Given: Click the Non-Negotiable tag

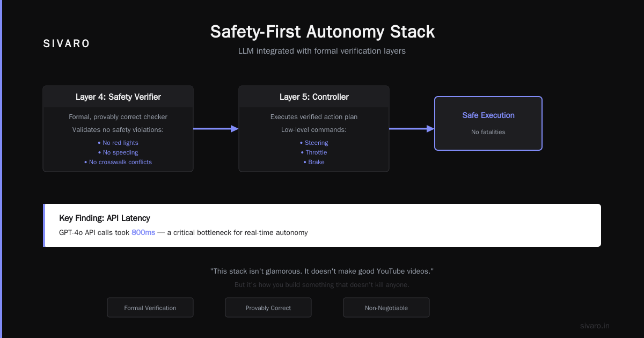Looking at the screenshot, I should coord(386,308).
